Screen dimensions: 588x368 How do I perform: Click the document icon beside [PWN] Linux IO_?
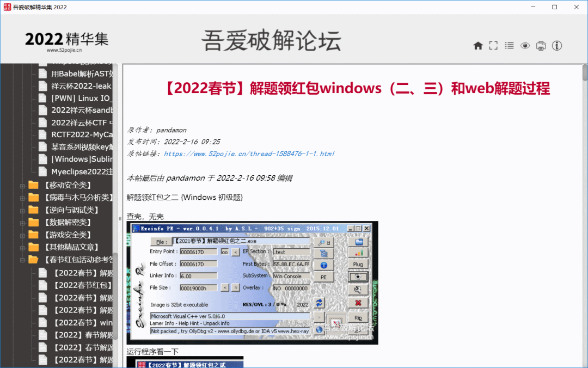pyautogui.click(x=43, y=99)
